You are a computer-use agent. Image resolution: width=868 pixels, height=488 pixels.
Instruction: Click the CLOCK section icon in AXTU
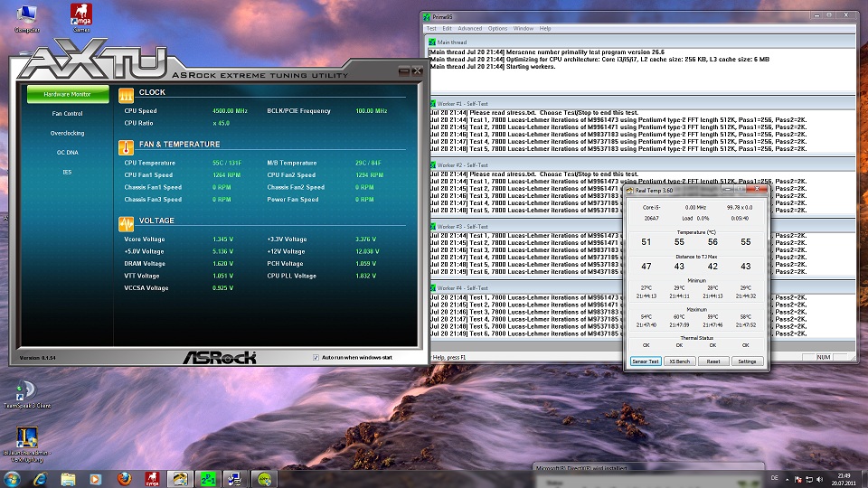126,95
